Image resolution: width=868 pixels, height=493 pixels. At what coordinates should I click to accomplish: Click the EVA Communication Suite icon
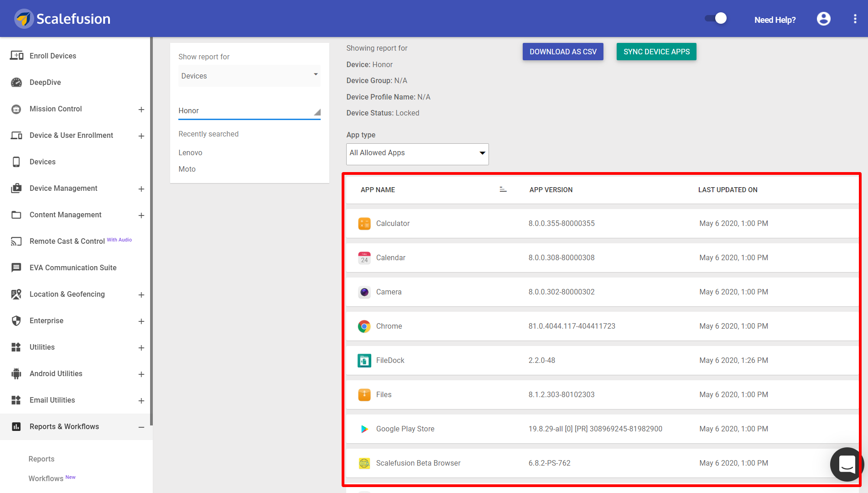tap(16, 267)
